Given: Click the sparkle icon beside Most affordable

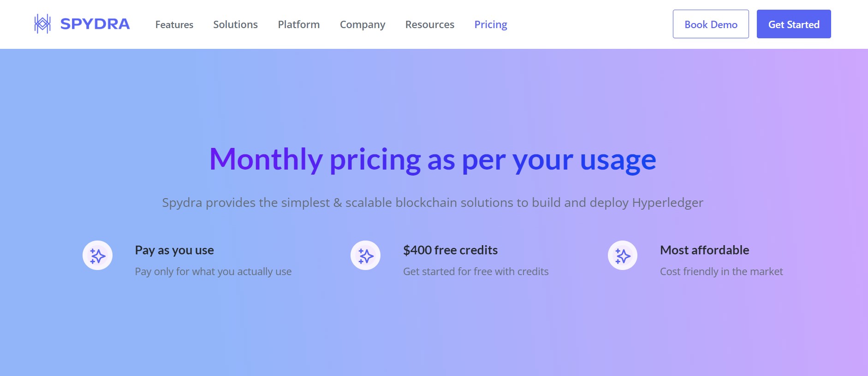Looking at the screenshot, I should (x=622, y=255).
